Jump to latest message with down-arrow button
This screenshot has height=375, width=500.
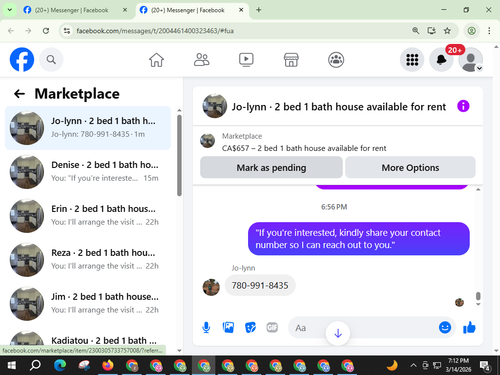point(338,333)
